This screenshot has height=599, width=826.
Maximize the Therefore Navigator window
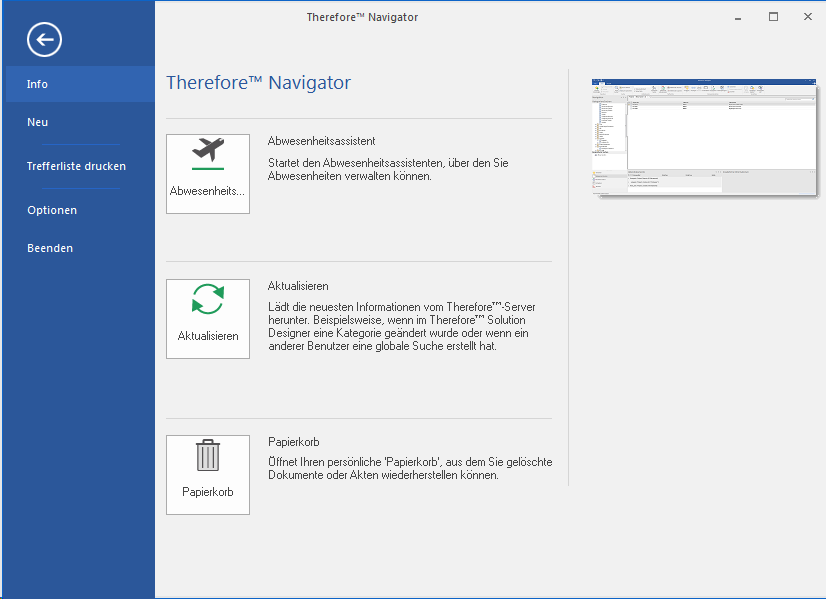click(772, 17)
